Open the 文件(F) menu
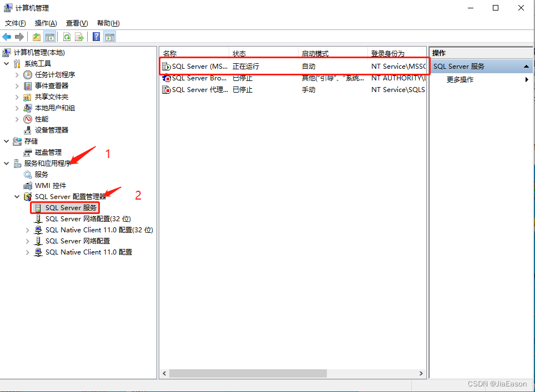Screen dimensions: 535x392 pos(16,23)
